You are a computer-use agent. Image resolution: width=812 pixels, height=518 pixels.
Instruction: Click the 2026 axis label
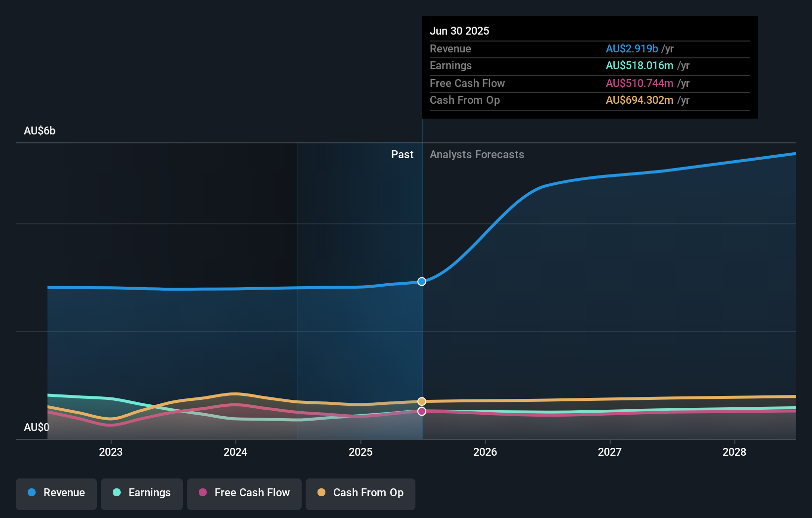coord(486,452)
